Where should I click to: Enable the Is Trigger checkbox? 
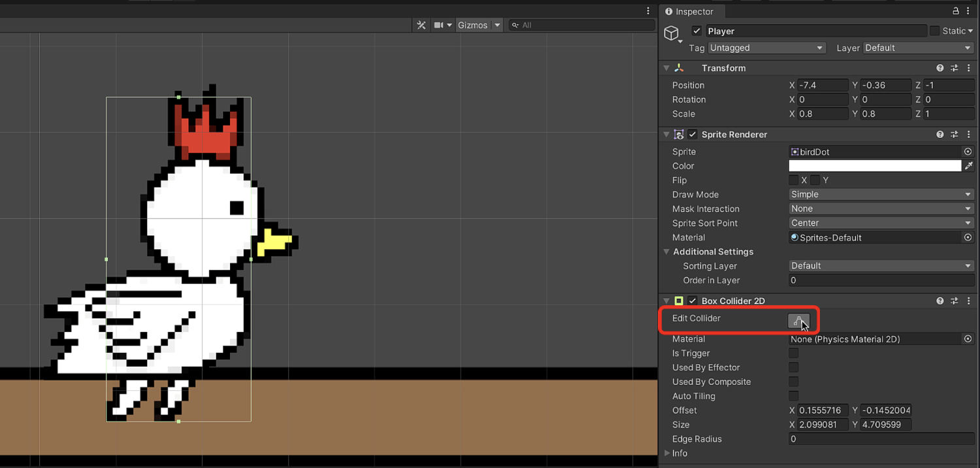(x=793, y=353)
